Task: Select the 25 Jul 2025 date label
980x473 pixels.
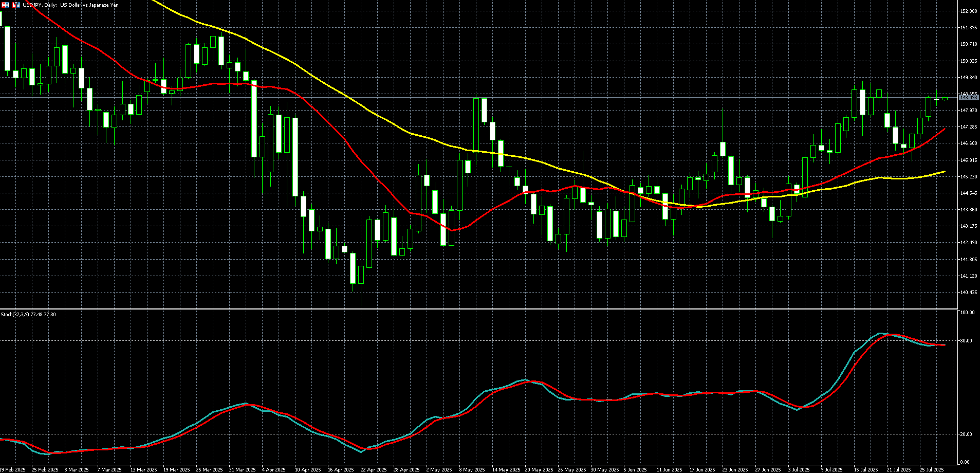Action: (x=931, y=469)
